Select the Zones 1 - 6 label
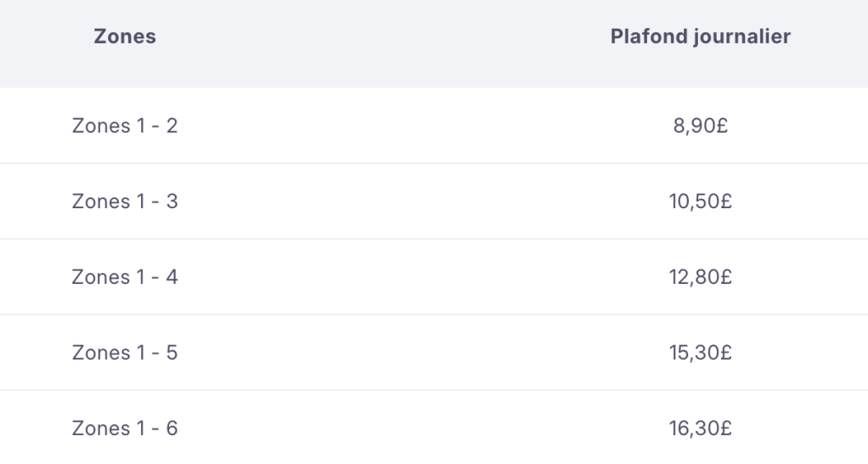 [124, 427]
